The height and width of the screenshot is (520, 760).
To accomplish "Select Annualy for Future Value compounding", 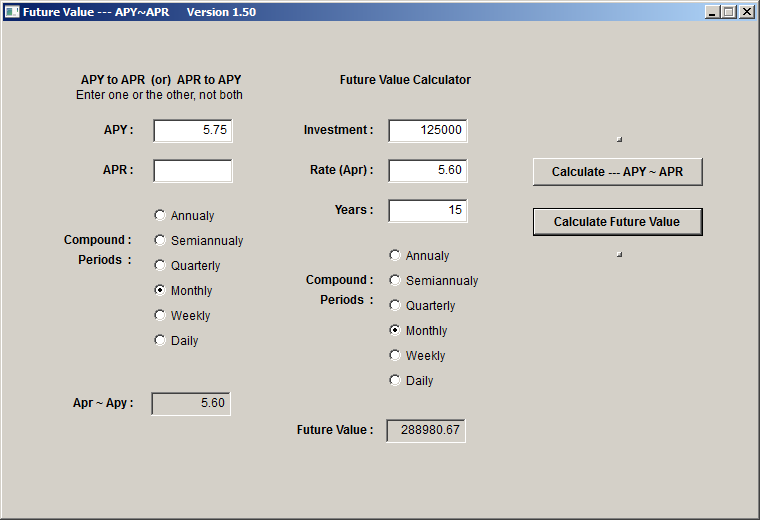I will (x=395, y=255).
